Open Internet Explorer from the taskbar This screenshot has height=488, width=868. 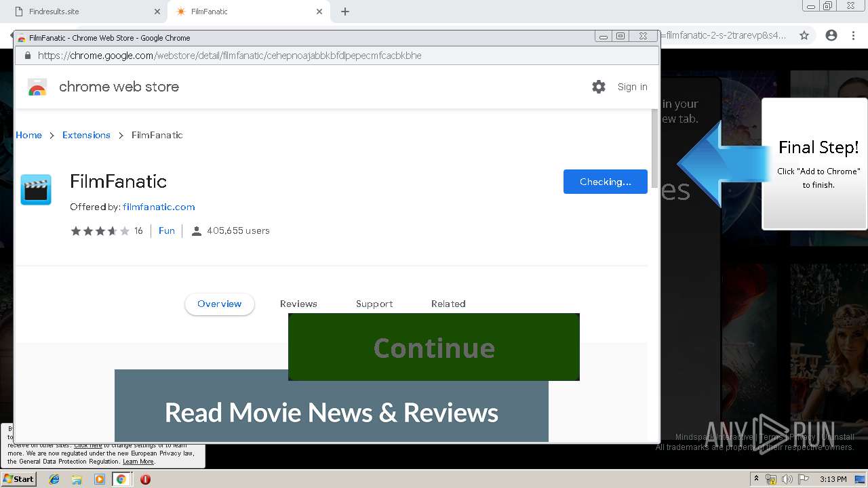[x=54, y=479]
